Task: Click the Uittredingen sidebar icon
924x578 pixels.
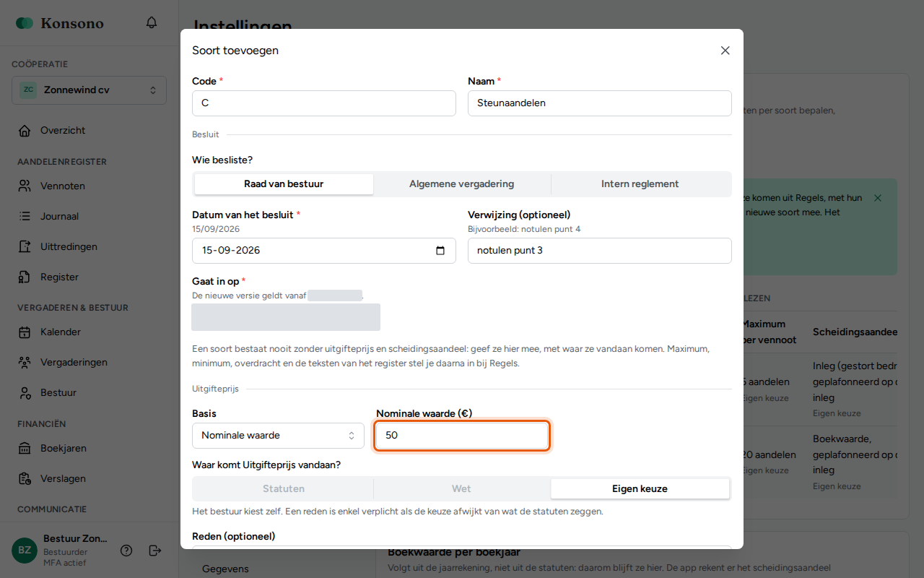Action: [x=25, y=246]
